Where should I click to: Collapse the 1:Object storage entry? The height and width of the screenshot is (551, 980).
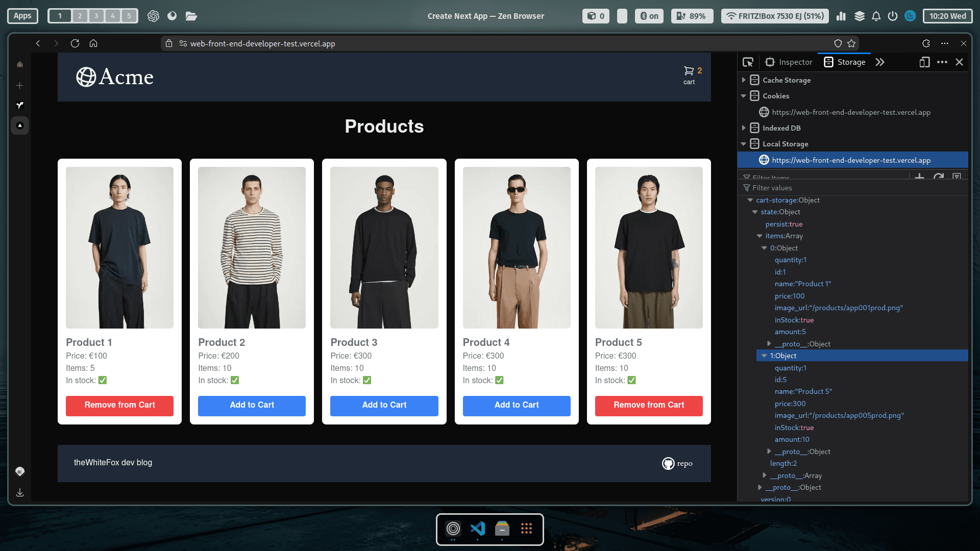click(x=764, y=356)
